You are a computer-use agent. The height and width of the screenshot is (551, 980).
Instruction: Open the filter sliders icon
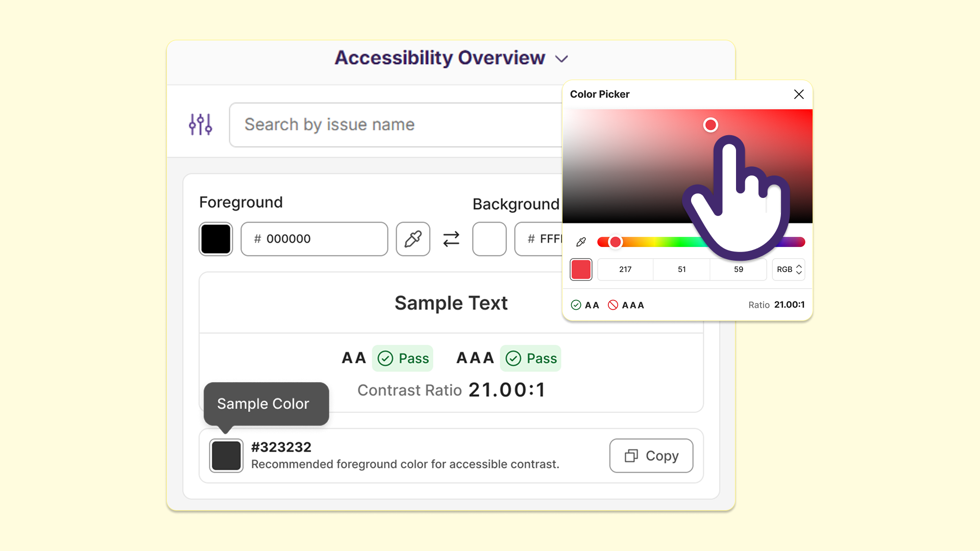pyautogui.click(x=201, y=124)
